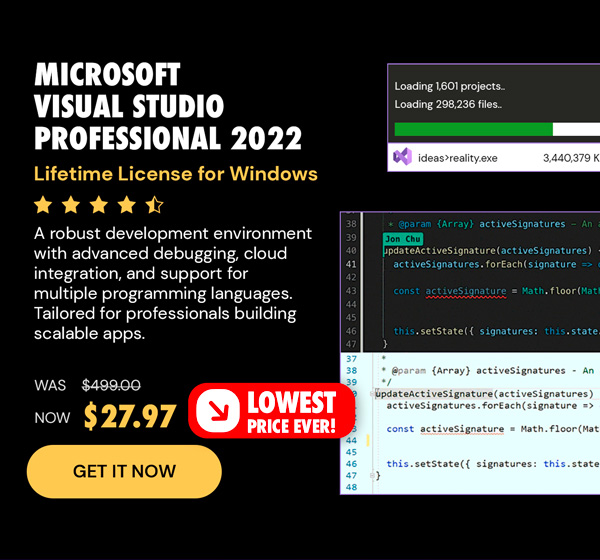This screenshot has height=560, width=600.
Task: Click the green loading progress bar
Action: click(x=473, y=129)
